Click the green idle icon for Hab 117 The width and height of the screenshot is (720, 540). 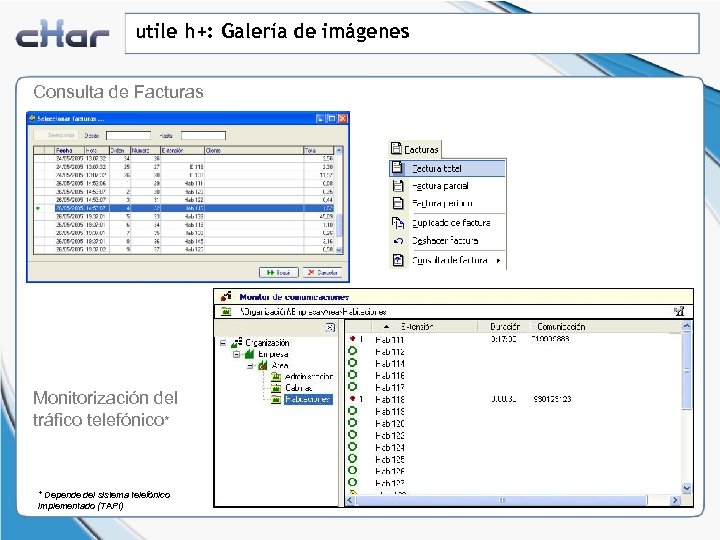(x=353, y=387)
